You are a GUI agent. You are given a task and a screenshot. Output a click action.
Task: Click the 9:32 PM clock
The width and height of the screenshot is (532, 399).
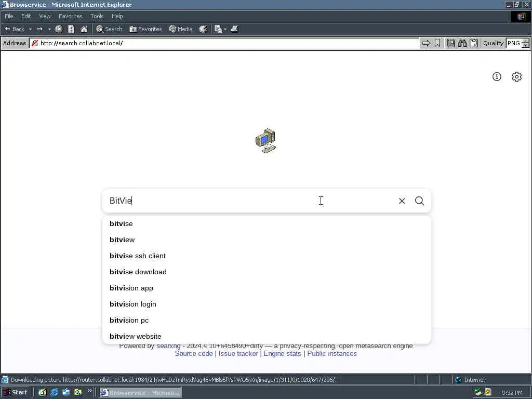[512, 393]
